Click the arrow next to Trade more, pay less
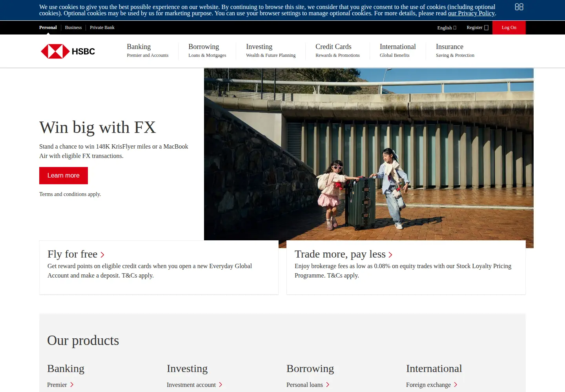565x392 pixels. point(390,255)
